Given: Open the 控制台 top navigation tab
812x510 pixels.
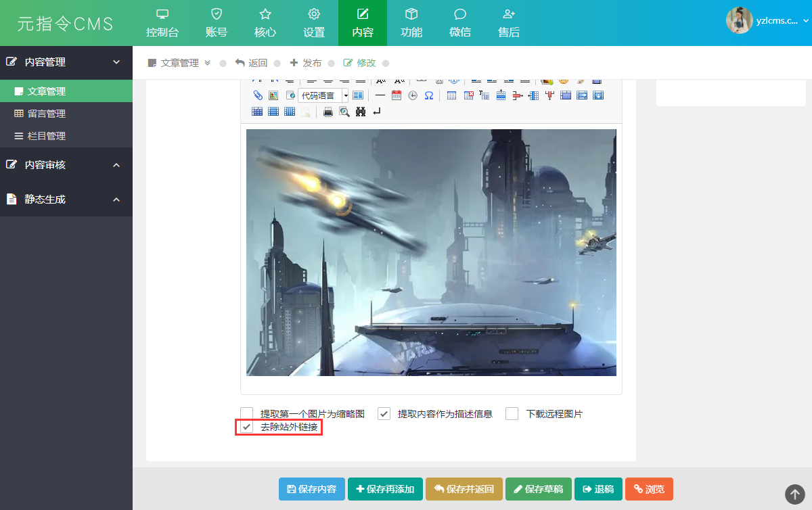Looking at the screenshot, I should click(162, 23).
